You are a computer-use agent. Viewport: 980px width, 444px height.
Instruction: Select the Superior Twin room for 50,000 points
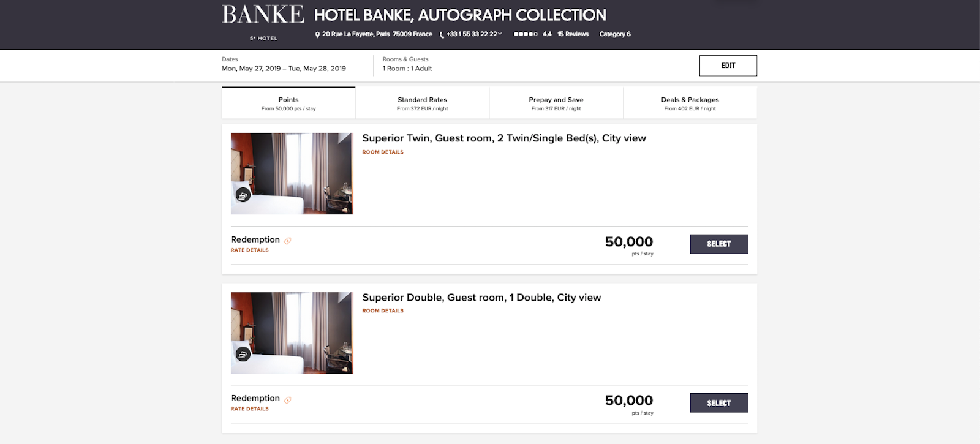coord(718,244)
